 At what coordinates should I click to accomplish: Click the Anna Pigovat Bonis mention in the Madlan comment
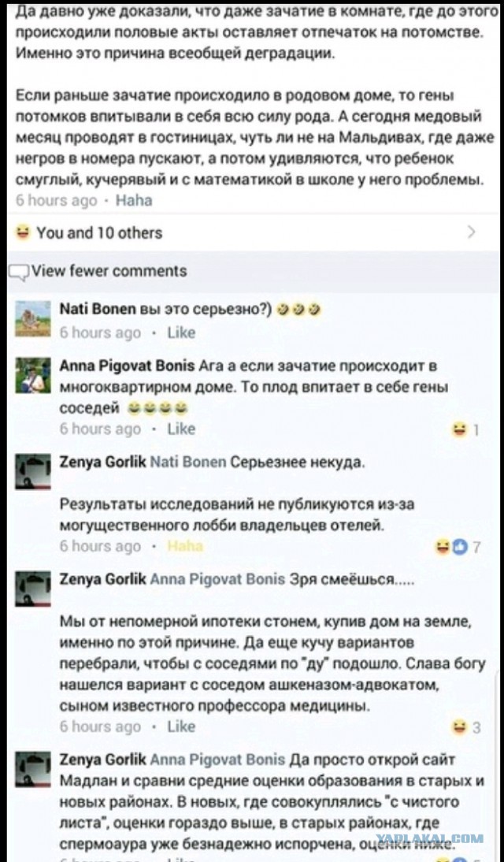coord(217,760)
